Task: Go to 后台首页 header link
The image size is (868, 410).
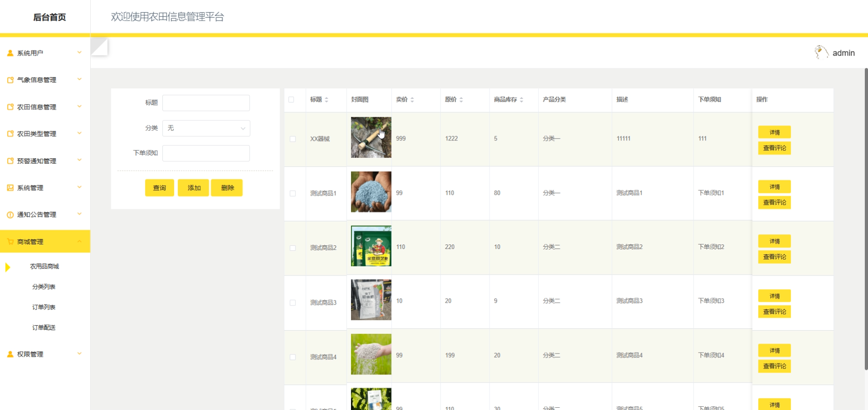Action: tap(49, 17)
